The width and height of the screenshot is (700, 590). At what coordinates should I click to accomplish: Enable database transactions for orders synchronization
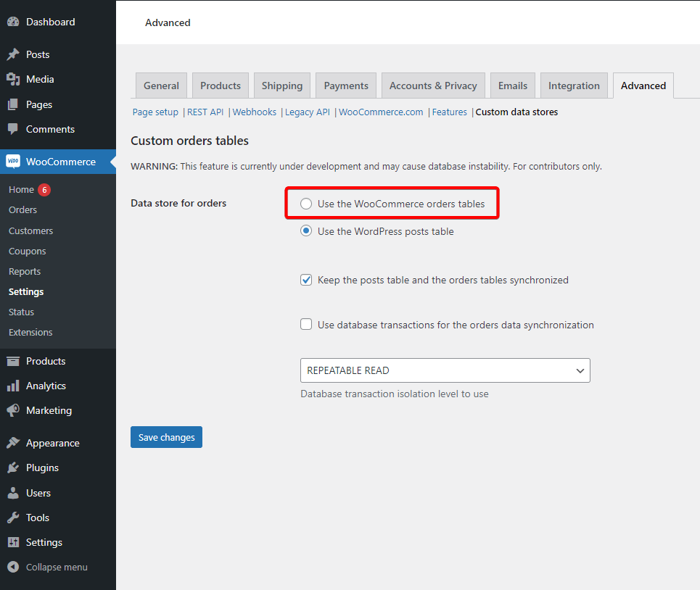[306, 324]
